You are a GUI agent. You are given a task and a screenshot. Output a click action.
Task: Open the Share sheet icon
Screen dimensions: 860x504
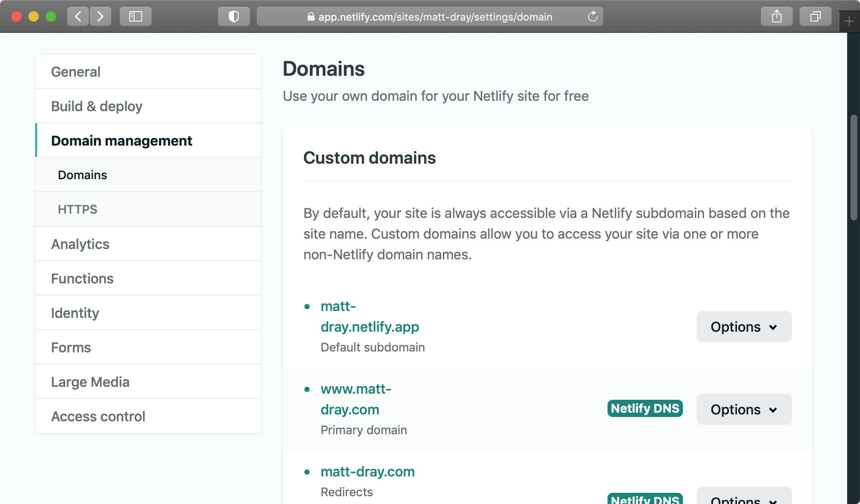[776, 16]
